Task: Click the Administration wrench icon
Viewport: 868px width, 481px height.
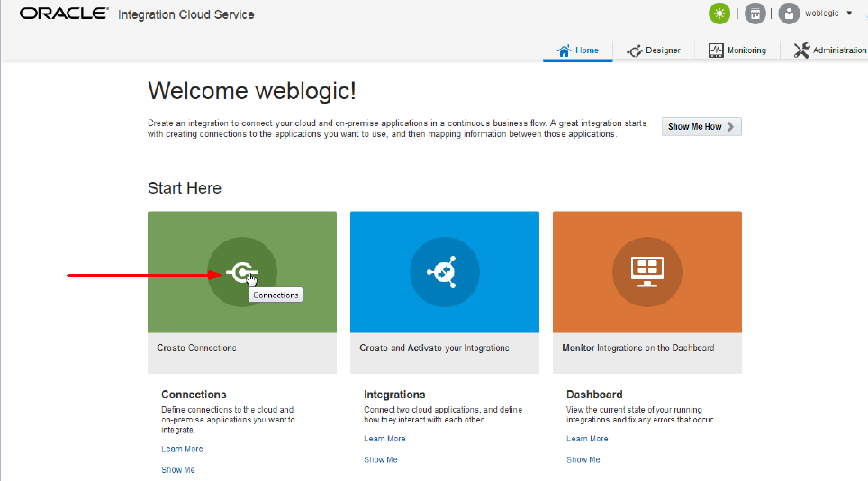Action: 801,50
